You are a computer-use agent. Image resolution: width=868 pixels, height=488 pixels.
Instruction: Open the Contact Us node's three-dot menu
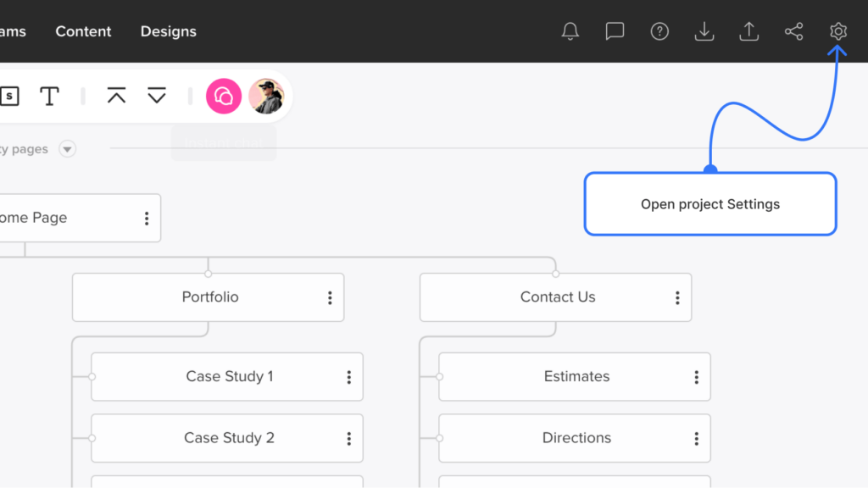677,297
